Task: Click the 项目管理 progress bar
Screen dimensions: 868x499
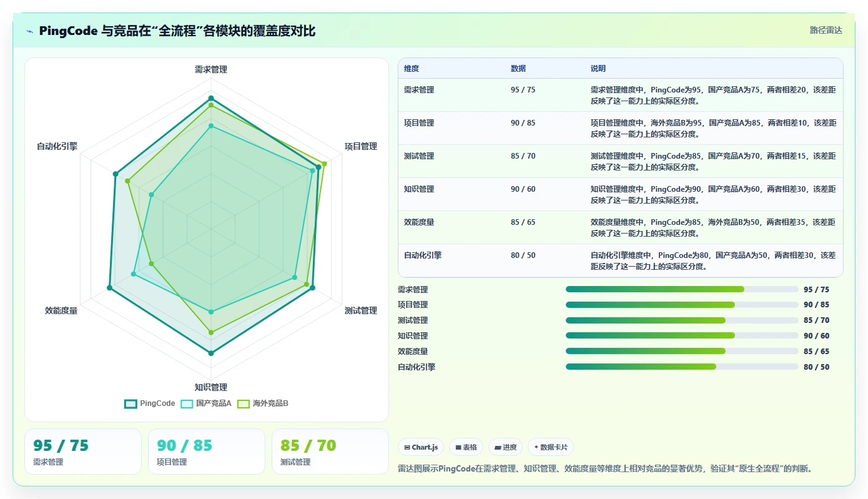Action: [682, 305]
